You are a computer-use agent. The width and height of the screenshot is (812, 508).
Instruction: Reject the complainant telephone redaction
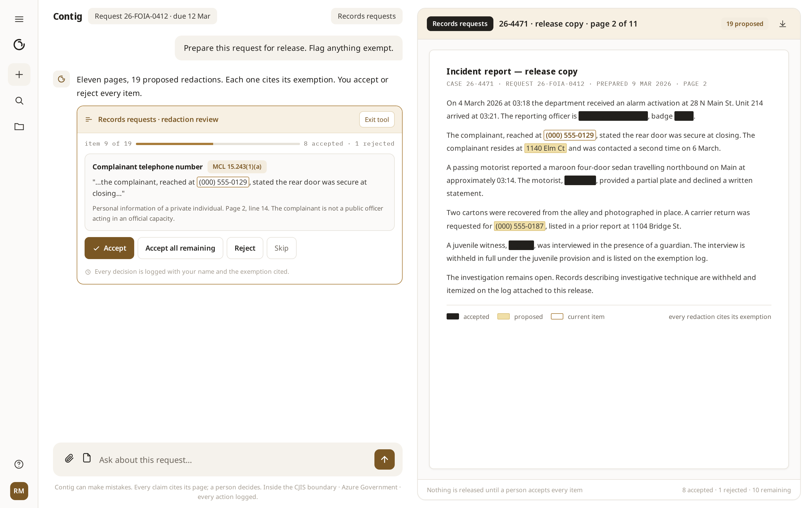245,248
